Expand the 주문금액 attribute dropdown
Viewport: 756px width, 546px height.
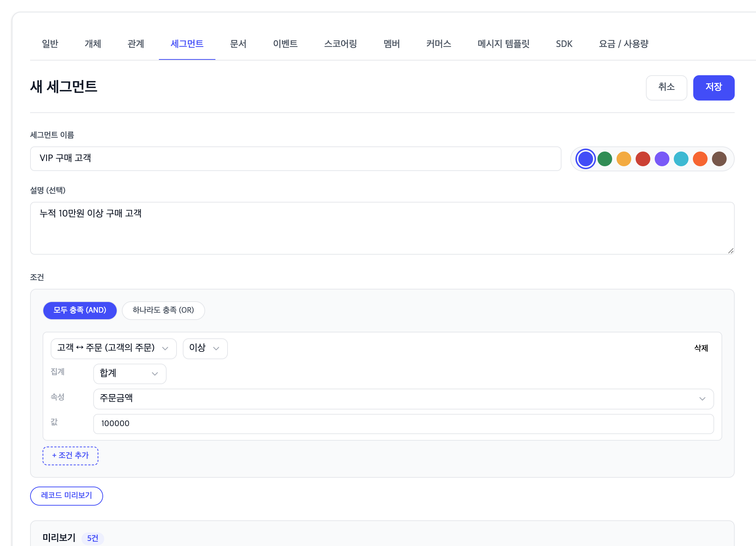click(403, 398)
